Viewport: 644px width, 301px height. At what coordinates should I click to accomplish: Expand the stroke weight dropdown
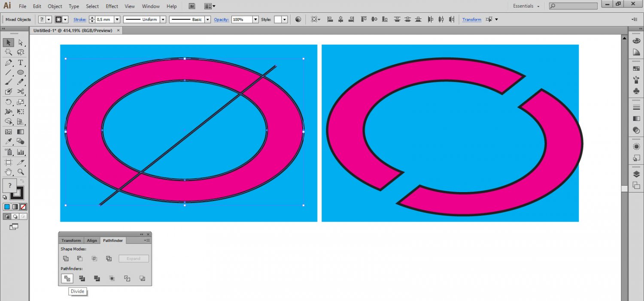click(117, 19)
